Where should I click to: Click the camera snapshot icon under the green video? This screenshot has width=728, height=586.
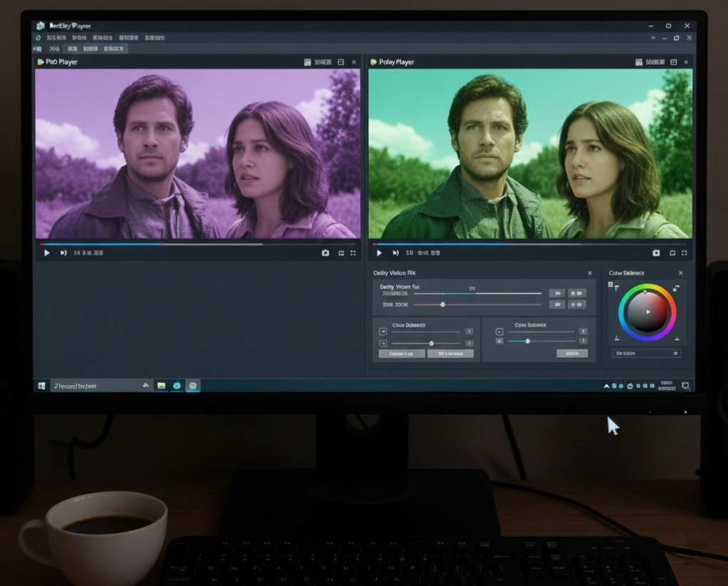(656, 253)
